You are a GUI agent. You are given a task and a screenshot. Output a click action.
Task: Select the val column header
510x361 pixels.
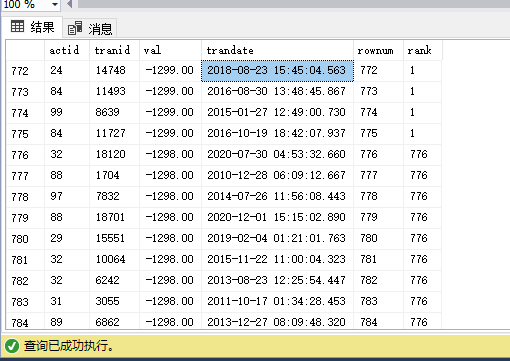pos(170,50)
